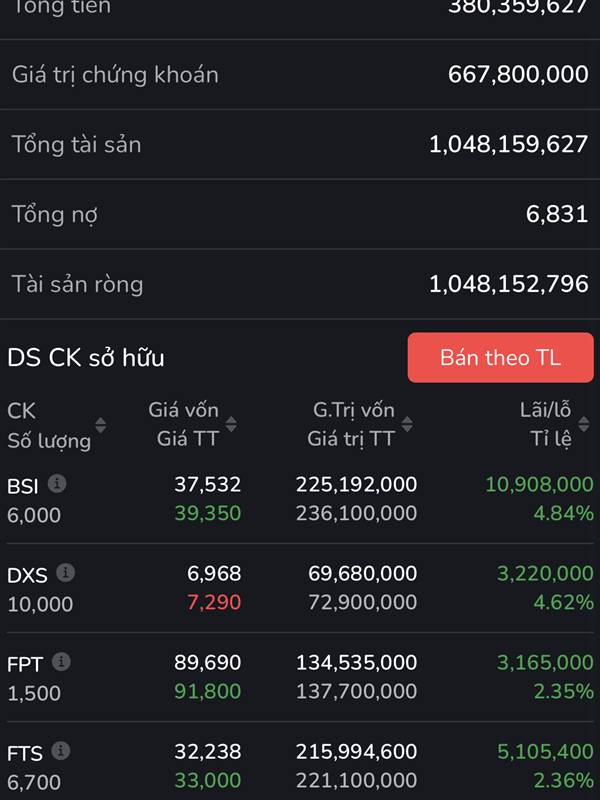Tap the Tổng tài sản row
Screen dimensions: 600x800
(300, 144)
